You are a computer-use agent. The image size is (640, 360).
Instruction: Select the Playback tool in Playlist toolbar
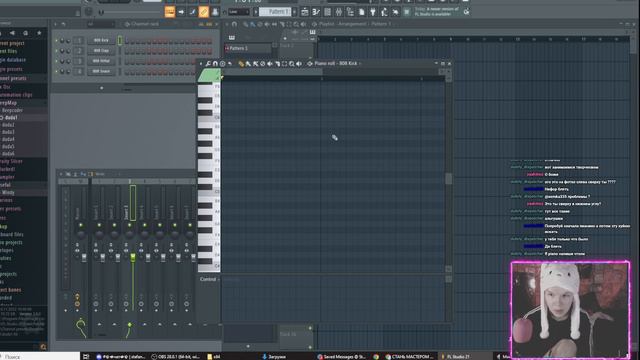[x=303, y=24]
